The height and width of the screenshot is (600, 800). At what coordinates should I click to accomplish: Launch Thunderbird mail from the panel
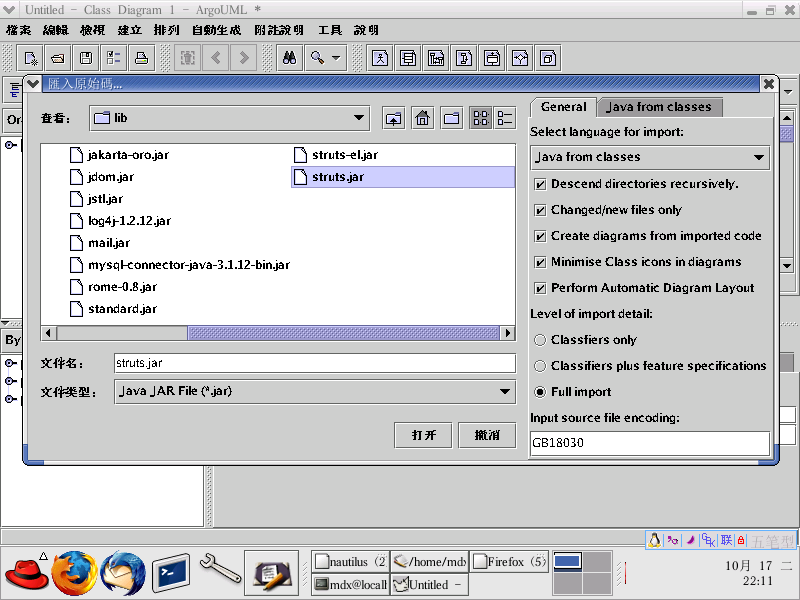[123, 573]
